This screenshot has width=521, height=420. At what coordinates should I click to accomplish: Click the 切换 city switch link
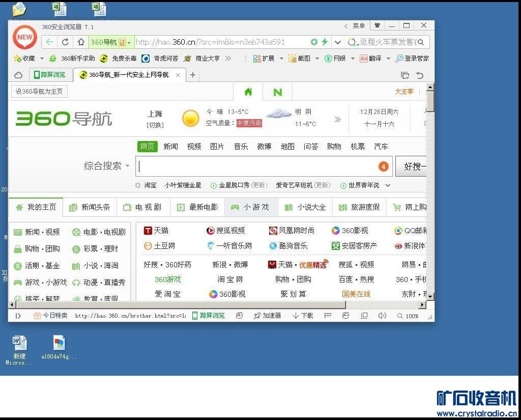[x=155, y=125]
